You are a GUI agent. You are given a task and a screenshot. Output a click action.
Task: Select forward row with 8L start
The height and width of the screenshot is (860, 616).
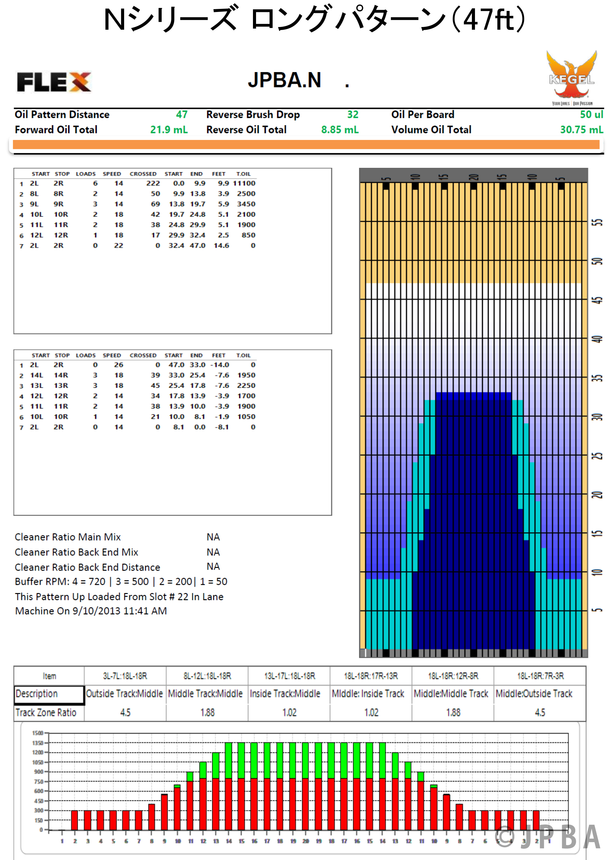(137, 193)
